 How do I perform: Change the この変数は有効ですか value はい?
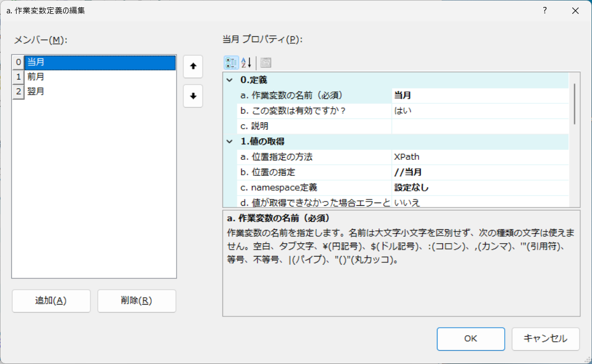coord(480,111)
